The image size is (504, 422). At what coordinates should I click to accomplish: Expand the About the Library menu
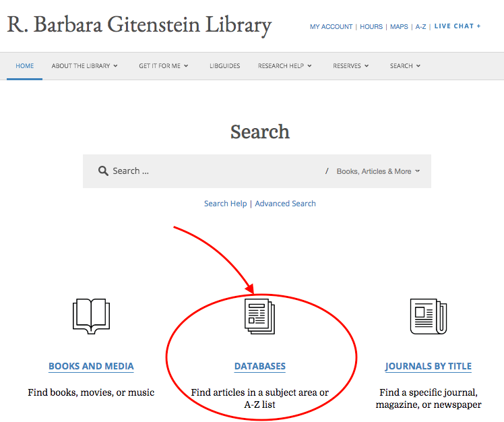[84, 66]
